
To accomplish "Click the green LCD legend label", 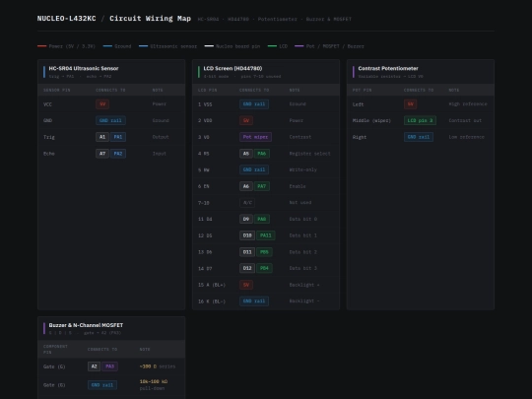I will coord(284,46).
